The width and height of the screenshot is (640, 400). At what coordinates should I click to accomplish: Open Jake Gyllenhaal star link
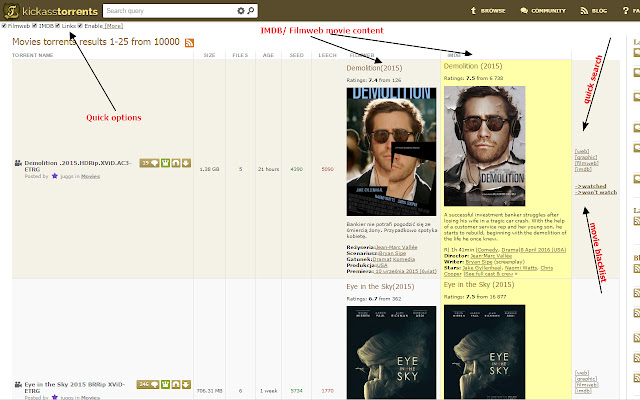(x=482, y=268)
